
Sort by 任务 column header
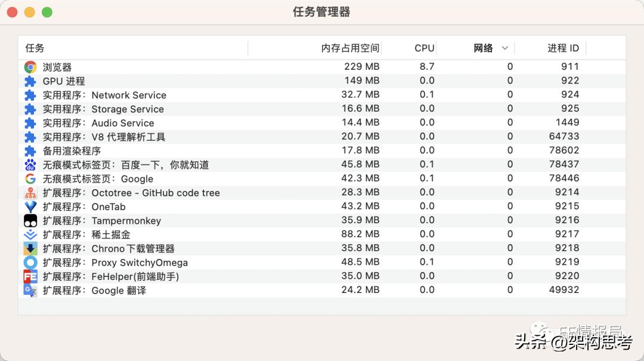click(x=35, y=48)
